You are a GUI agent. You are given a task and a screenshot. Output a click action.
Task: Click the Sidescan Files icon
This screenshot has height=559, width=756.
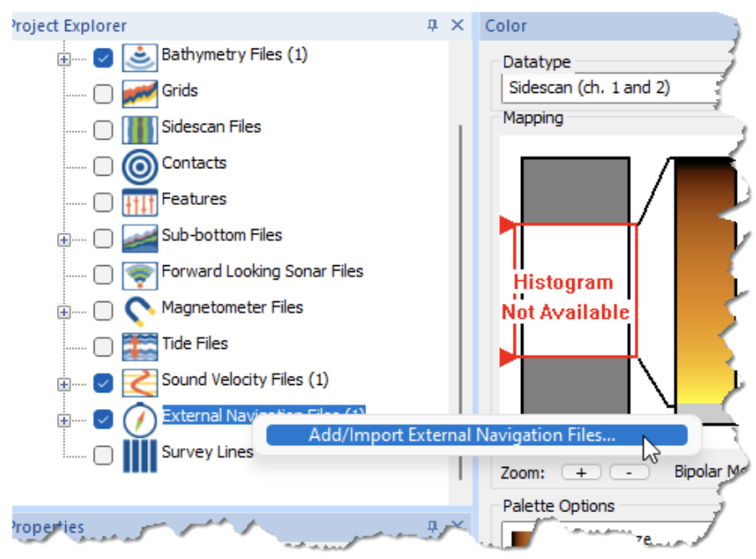tap(140, 130)
